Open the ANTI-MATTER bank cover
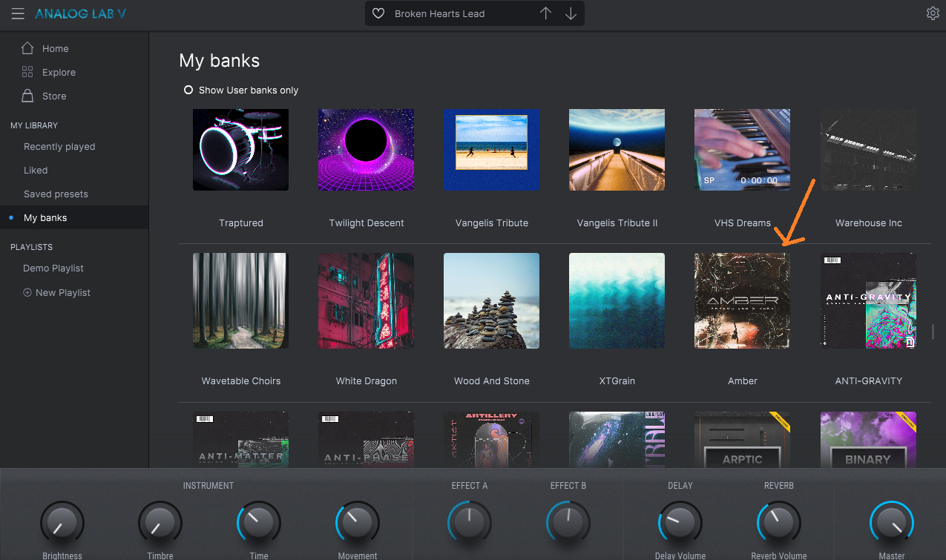Screen dimensions: 946x560 [x=240, y=439]
